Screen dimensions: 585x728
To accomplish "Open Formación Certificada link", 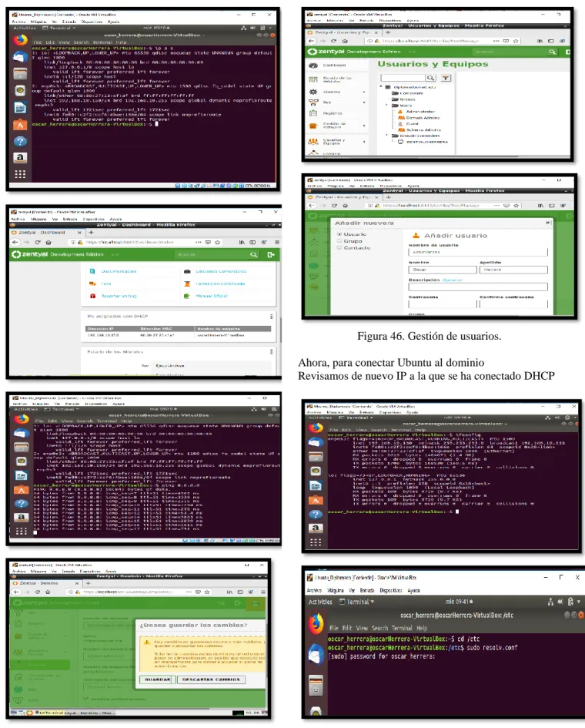I will pos(220,283).
